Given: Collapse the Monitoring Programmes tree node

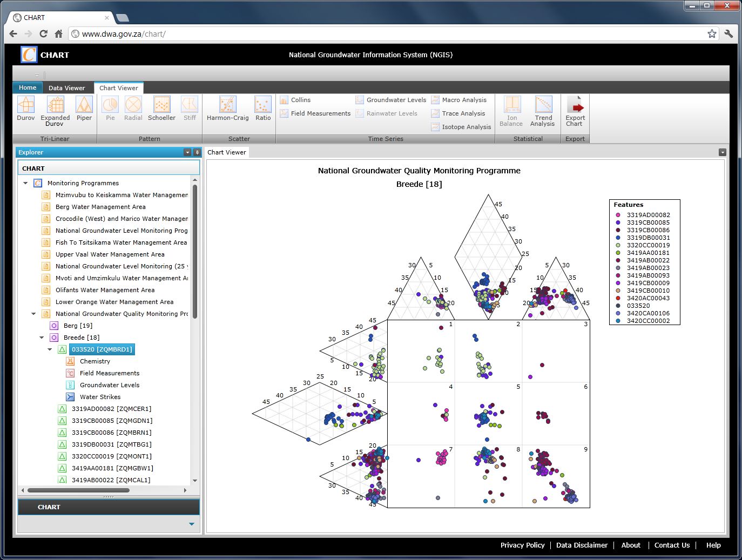Looking at the screenshot, I should (25, 183).
